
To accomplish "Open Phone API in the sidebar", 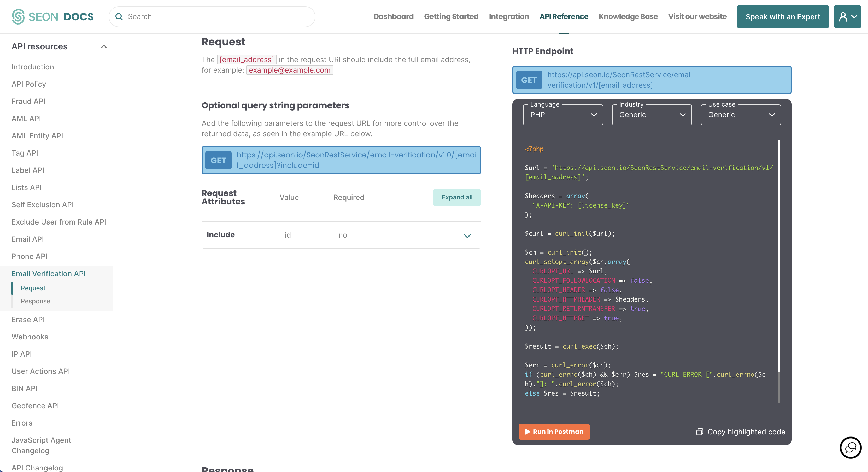I will (29, 256).
